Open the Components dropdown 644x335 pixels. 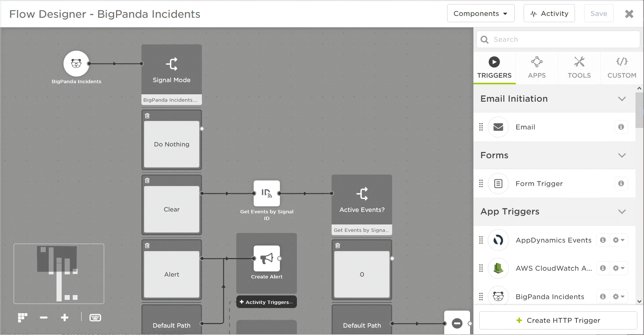pyautogui.click(x=480, y=13)
